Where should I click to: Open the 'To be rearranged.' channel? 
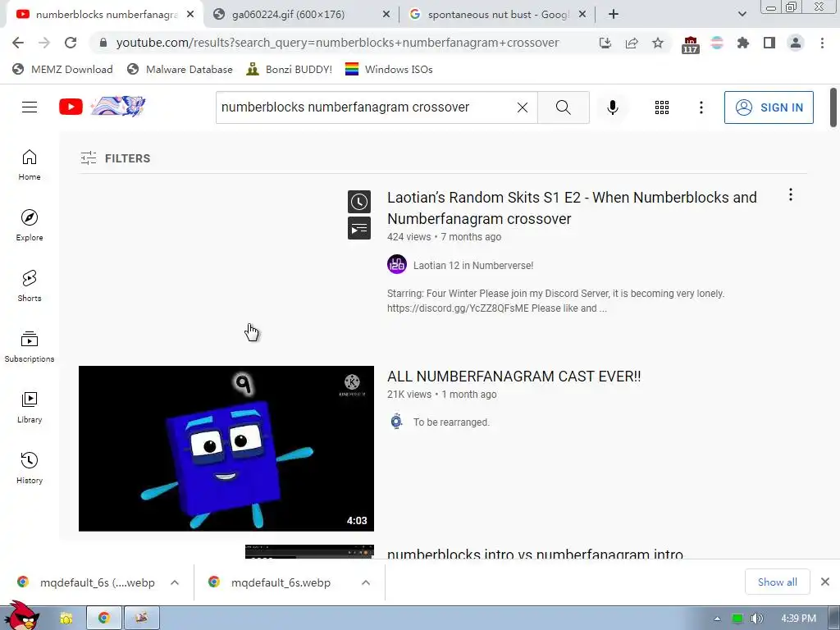coord(451,422)
